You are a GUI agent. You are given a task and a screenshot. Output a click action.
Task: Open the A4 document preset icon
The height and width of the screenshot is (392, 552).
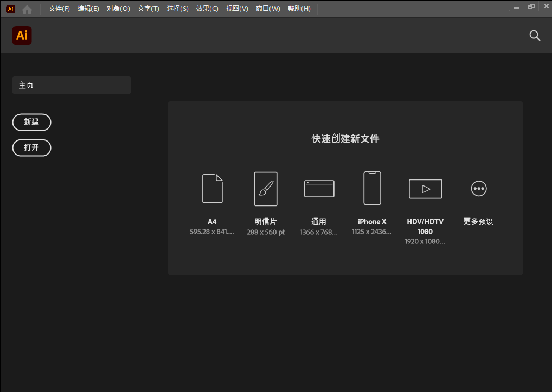212,189
